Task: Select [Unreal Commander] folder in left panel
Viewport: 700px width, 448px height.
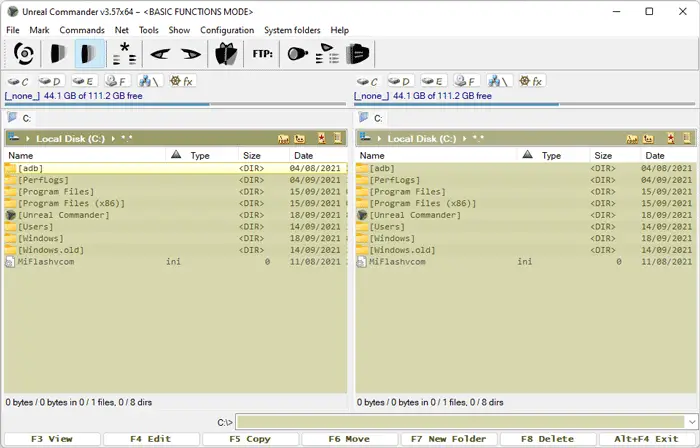Action: [176, 215]
